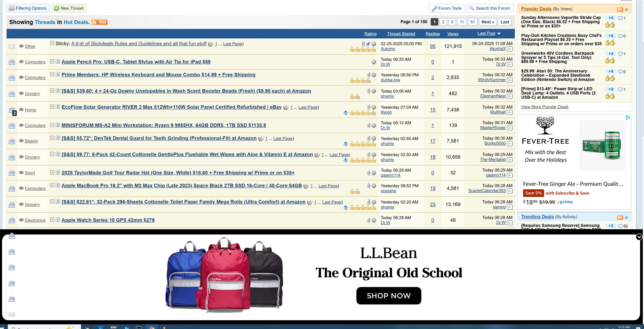This screenshot has width=644, height=329.
Task: Open Filtering Options
Action: click(x=28, y=8)
